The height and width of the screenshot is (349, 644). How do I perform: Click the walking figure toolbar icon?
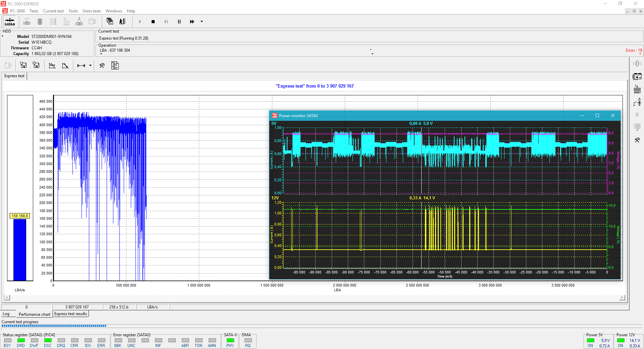(122, 21)
